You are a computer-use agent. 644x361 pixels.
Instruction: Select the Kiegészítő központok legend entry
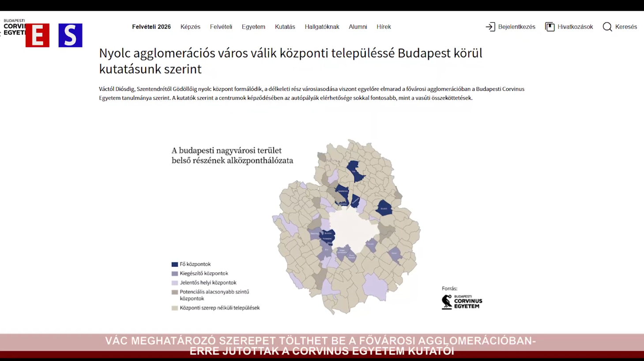[x=203, y=273]
